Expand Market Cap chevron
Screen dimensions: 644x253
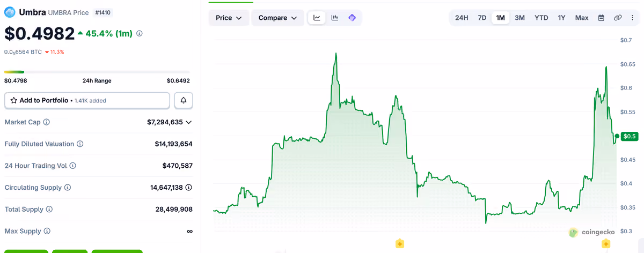coord(188,122)
